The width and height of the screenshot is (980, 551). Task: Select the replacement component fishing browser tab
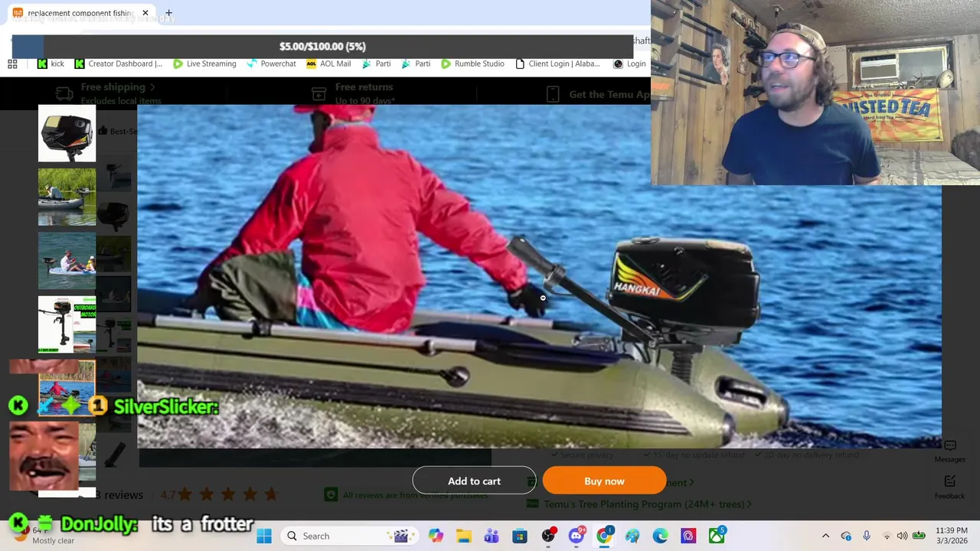pos(80,13)
